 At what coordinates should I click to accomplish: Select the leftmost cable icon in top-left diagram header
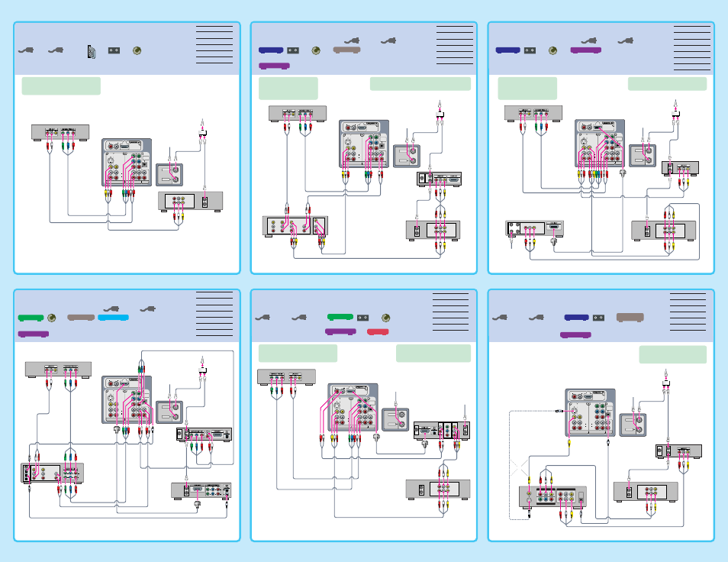pos(25,50)
